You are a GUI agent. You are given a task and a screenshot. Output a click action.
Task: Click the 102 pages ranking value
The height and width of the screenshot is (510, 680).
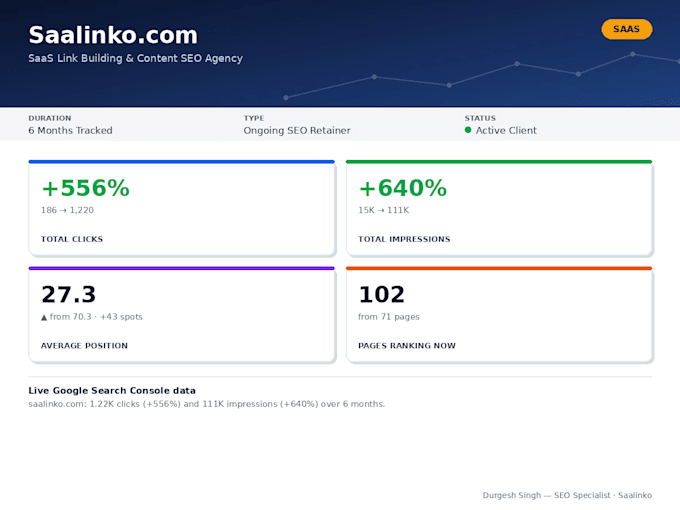382,294
